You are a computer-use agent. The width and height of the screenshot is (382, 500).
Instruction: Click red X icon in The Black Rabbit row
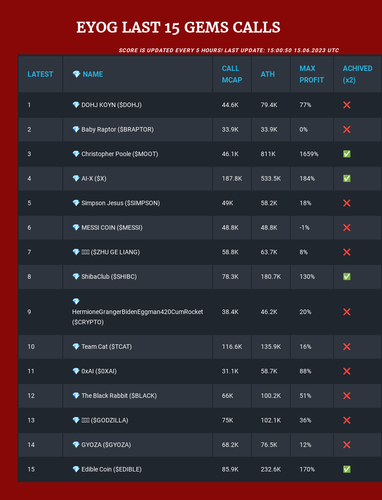pyautogui.click(x=347, y=396)
